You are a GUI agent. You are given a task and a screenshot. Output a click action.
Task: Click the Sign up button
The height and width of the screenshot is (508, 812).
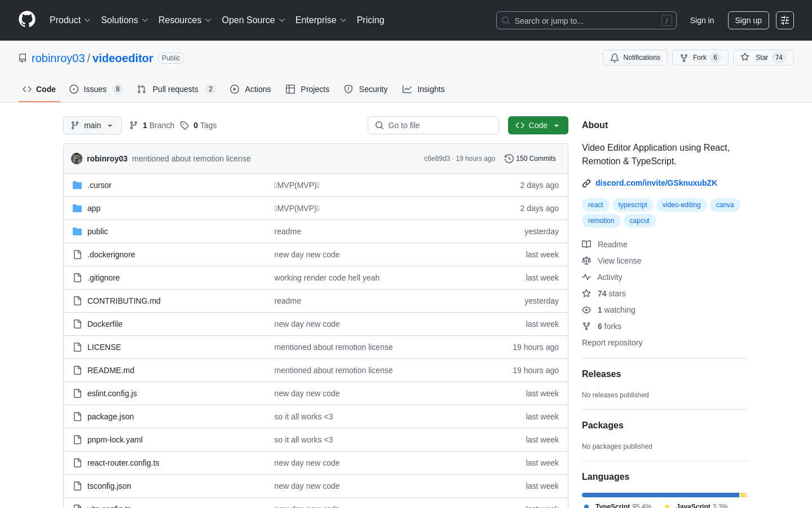[748, 20]
